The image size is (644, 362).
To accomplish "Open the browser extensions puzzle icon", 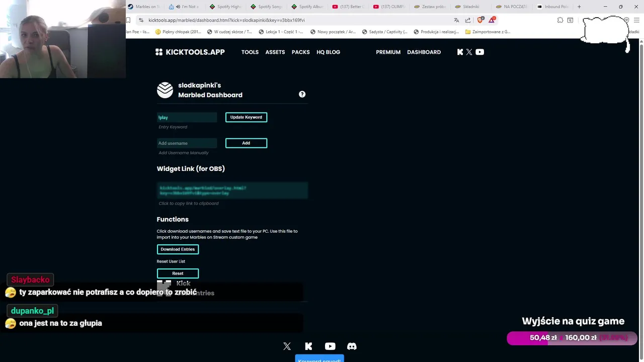I will click(x=560, y=20).
